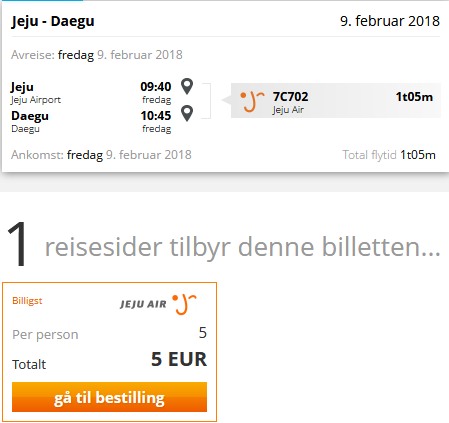449x423 pixels.
Task: Click the 5 EUR total price
Action: pyautogui.click(x=179, y=359)
